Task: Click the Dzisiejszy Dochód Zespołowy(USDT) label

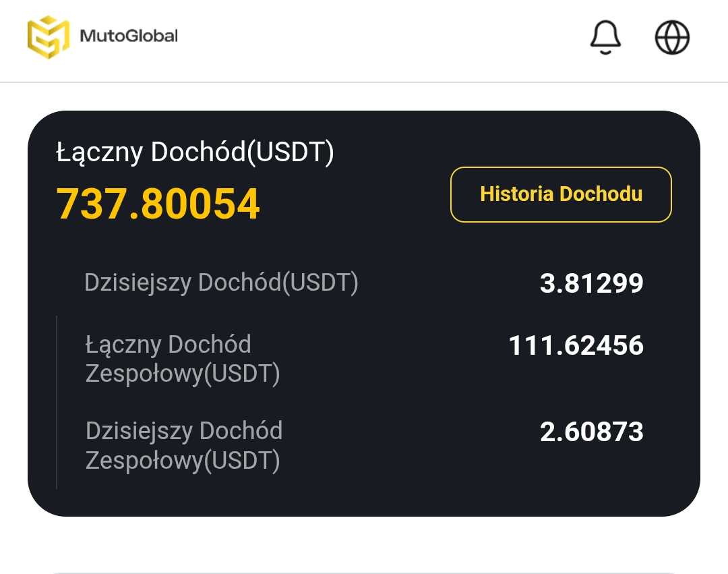Action: point(183,445)
